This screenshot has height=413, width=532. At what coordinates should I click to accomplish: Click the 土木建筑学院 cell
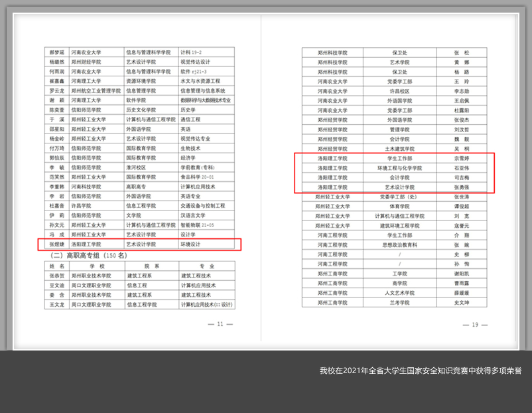[399, 149]
